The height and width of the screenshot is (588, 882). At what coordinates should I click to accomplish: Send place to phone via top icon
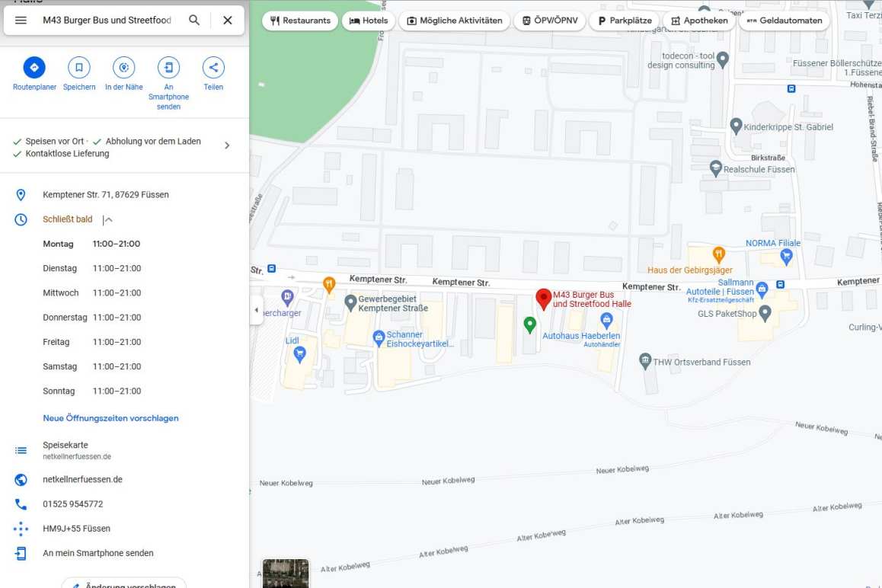[x=168, y=68]
